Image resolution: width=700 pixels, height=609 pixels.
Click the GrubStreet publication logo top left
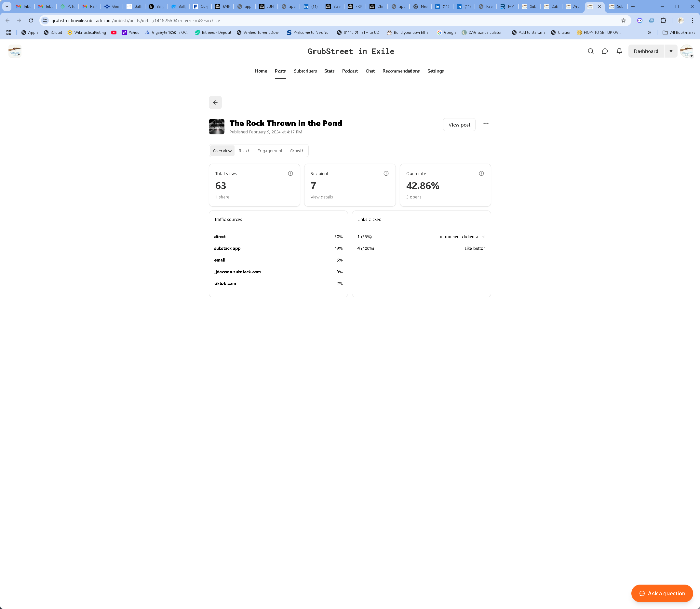[15, 51]
